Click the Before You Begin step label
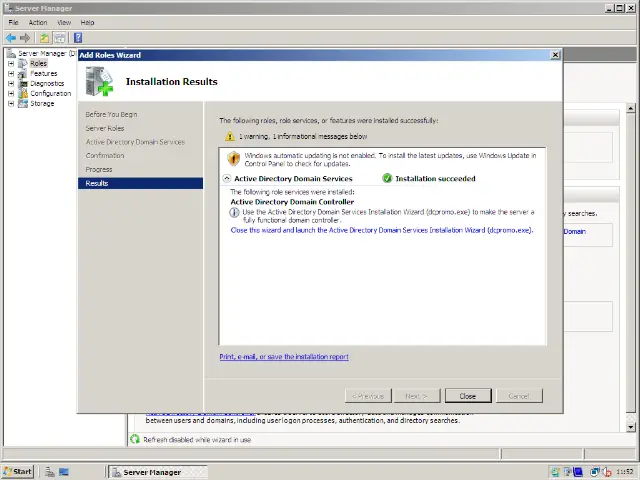Screen dimensions: 640x480 point(111,114)
